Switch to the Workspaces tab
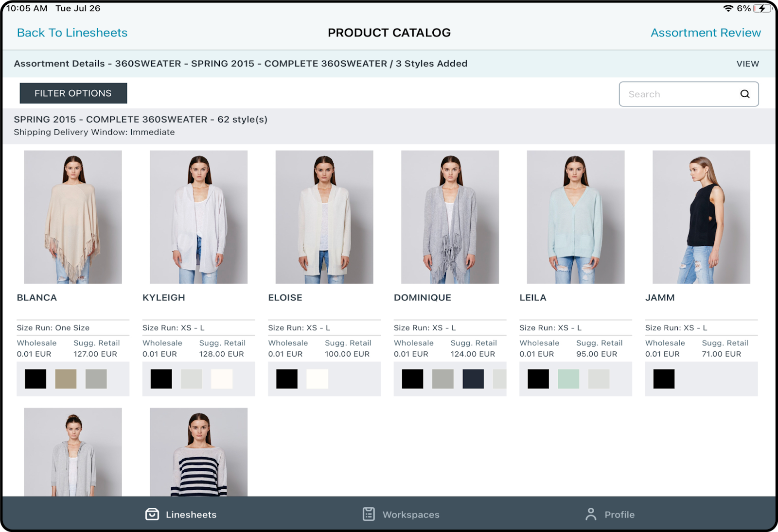This screenshot has width=778, height=532. [x=400, y=514]
